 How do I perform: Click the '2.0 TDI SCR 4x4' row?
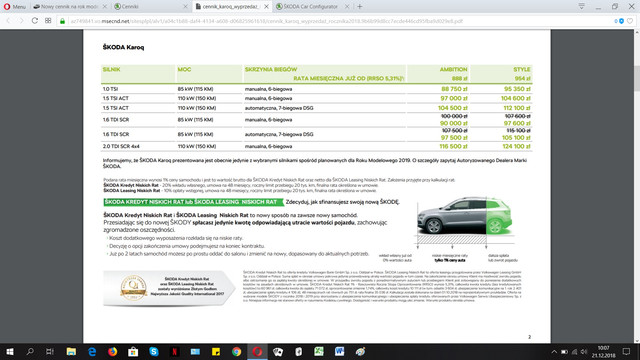(317, 146)
